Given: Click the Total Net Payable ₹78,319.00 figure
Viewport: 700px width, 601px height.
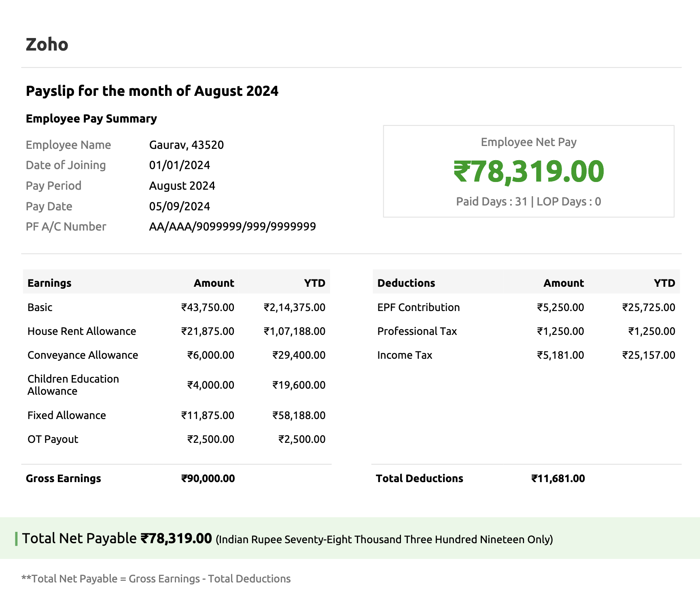Looking at the screenshot, I should pyautogui.click(x=176, y=538).
